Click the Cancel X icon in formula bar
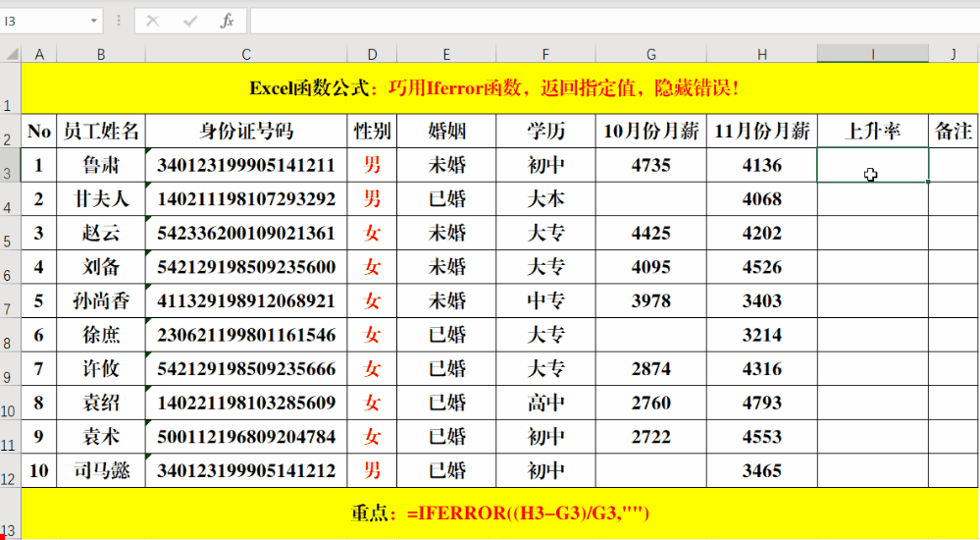 tap(152, 21)
